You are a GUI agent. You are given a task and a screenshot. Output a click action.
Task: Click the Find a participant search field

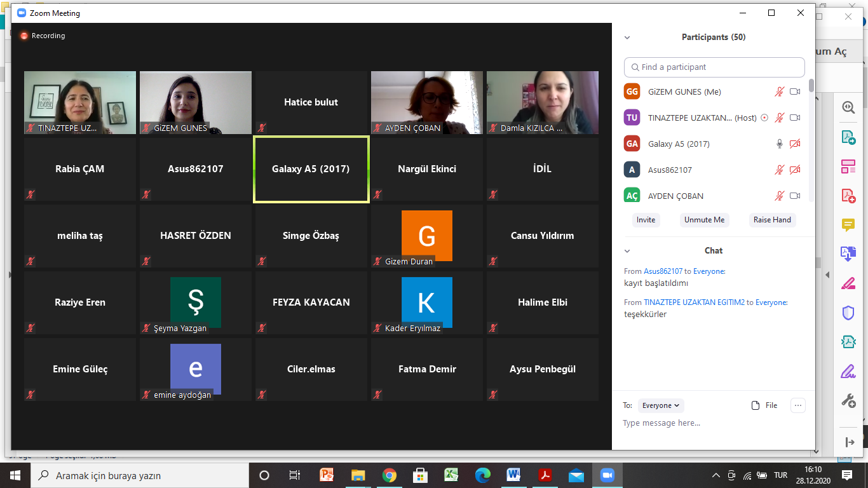[714, 67]
